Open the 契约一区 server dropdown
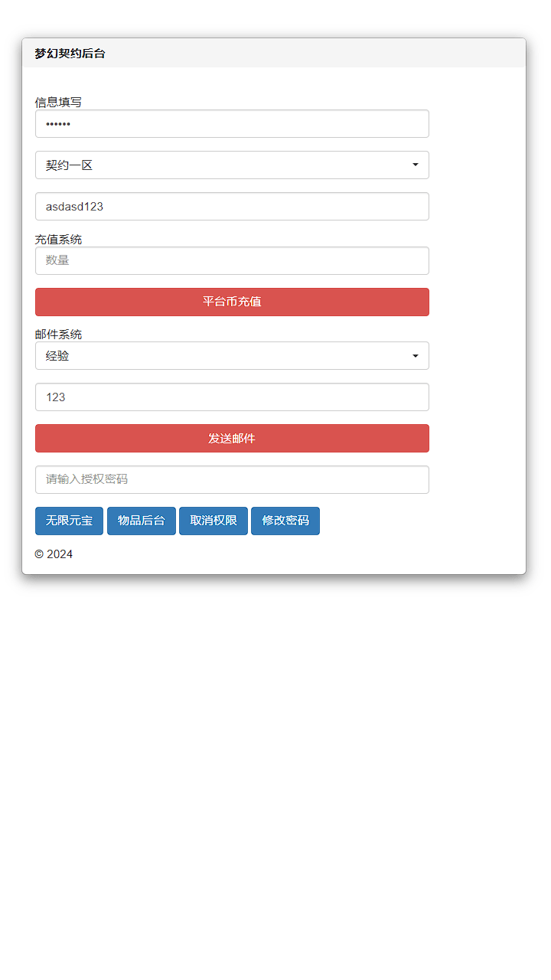Image resolution: width=551 pixels, height=980 pixels. [232, 165]
